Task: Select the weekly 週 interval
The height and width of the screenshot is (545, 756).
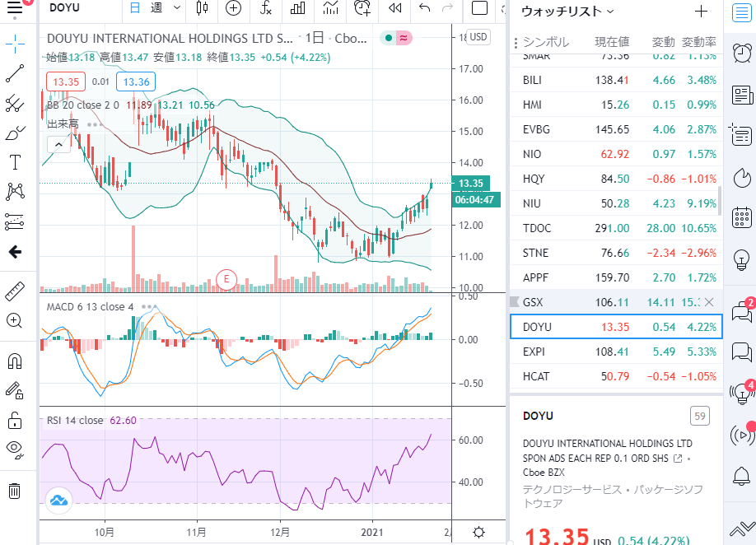Action: pos(156,7)
